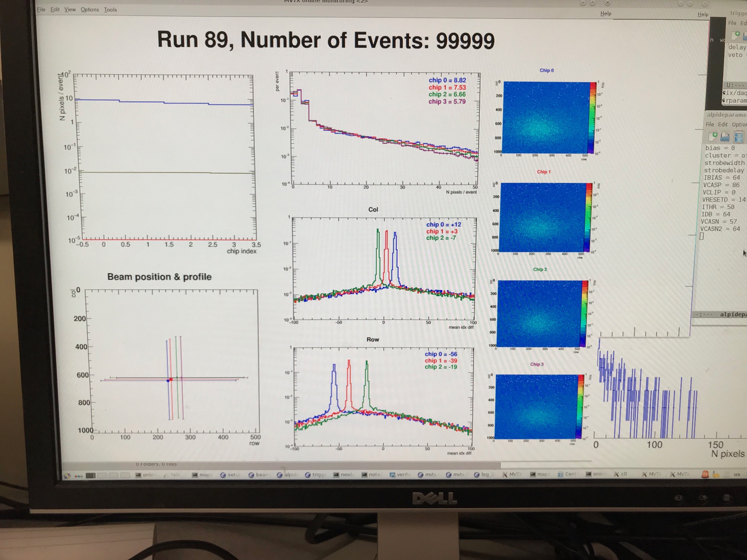Open the applications menu icon in taskbar

67,476
